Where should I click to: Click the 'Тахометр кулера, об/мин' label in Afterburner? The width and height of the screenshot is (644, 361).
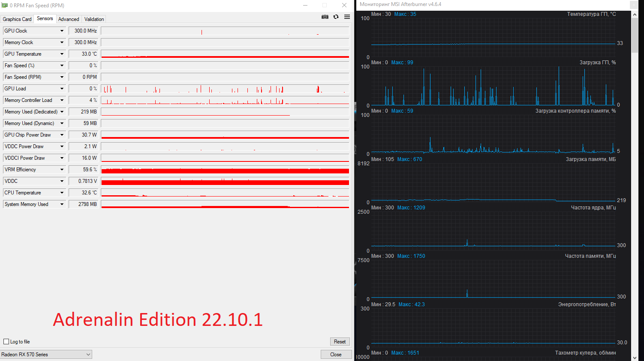tap(585, 353)
